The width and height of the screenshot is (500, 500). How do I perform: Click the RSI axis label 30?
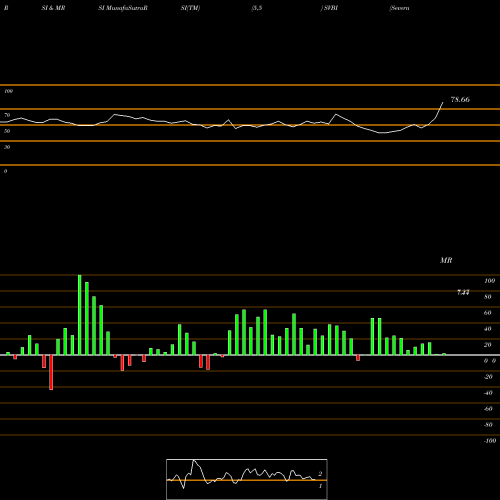(x=7, y=147)
